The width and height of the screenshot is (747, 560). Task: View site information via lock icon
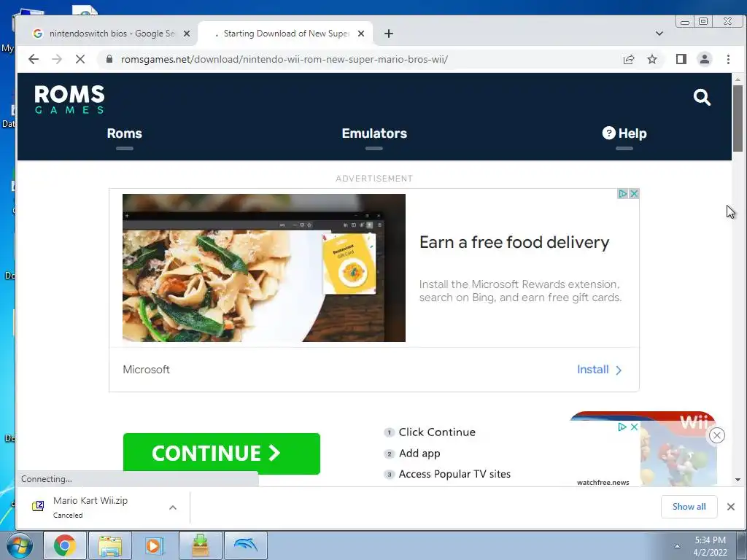pyautogui.click(x=109, y=59)
